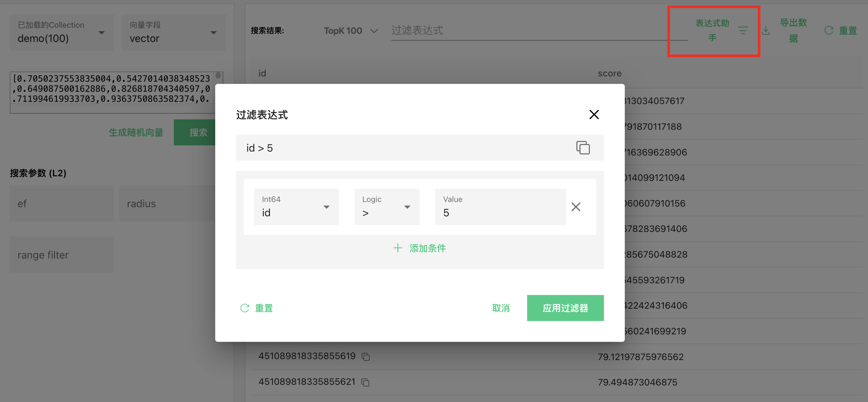Screen dimensions: 868x402
Task: Click into the Value input field
Action: (500, 212)
